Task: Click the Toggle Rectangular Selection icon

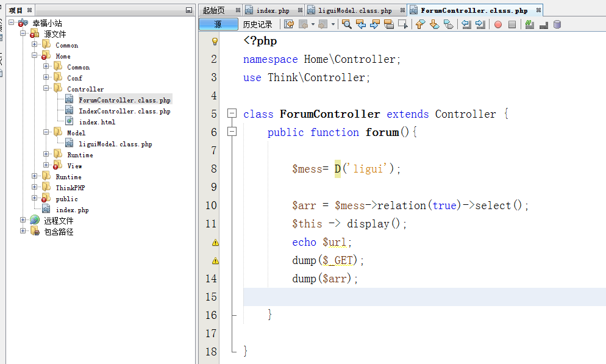Action: (402, 24)
